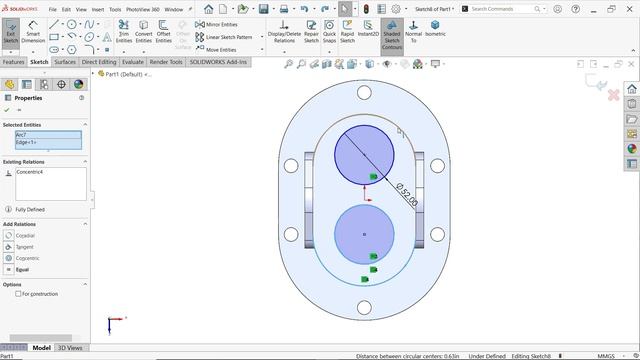Select the Circle sketch tool
Viewport: 640px width, 360px height.
click(x=71, y=24)
